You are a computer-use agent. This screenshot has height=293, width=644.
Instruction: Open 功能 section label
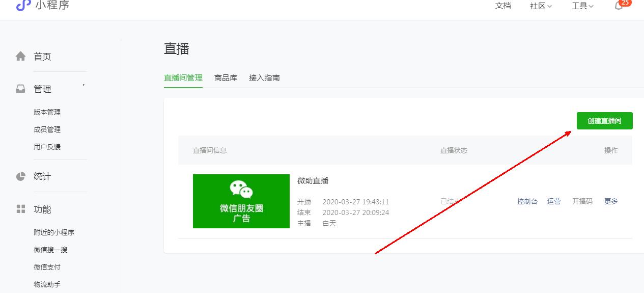click(42, 209)
